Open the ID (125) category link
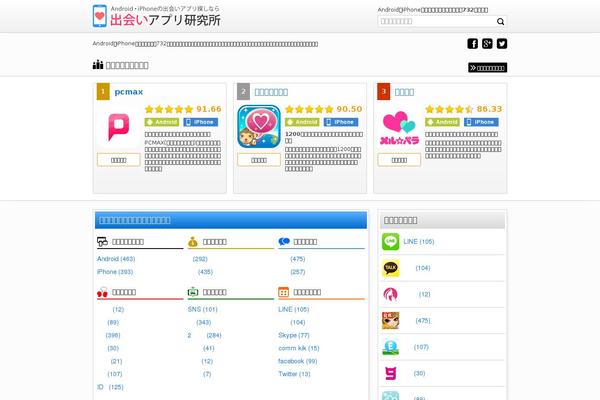 (x=110, y=387)
